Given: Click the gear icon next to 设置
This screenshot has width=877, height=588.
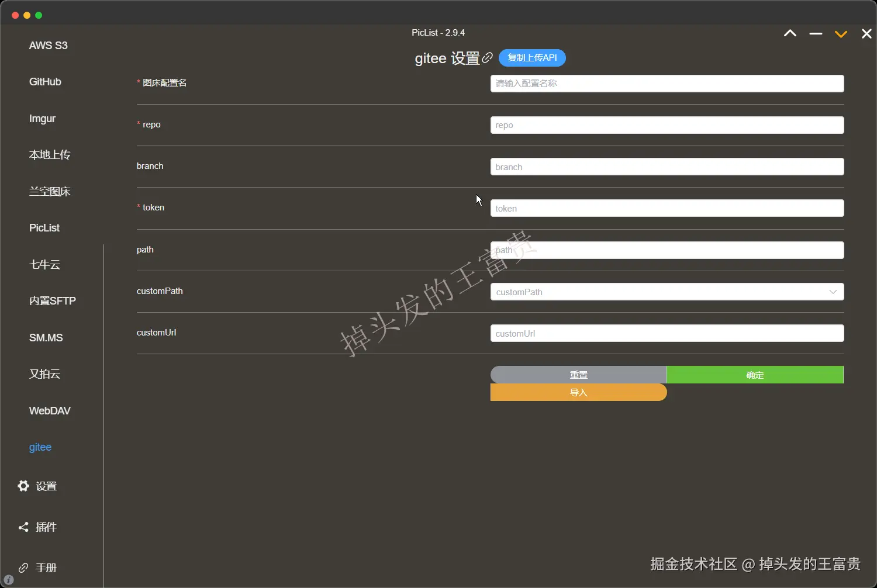Looking at the screenshot, I should pos(23,486).
